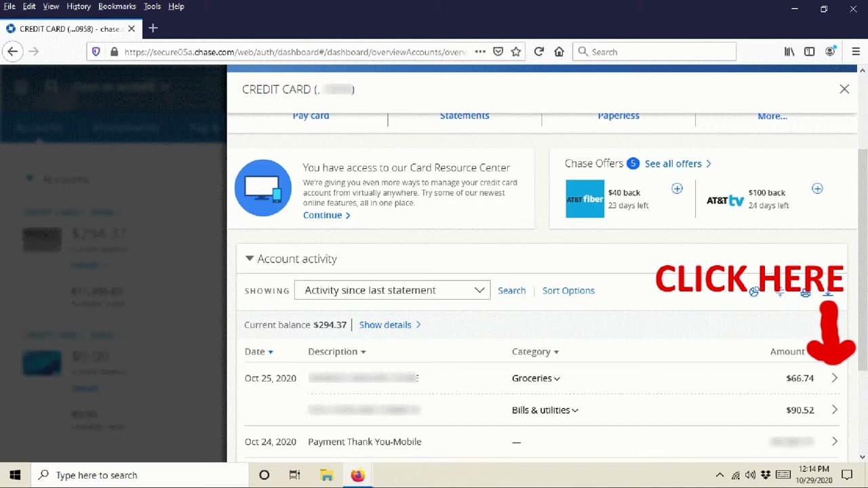Add the AT&T TV $100 back offer
Viewport: 868px width, 488px height.
[817, 188]
